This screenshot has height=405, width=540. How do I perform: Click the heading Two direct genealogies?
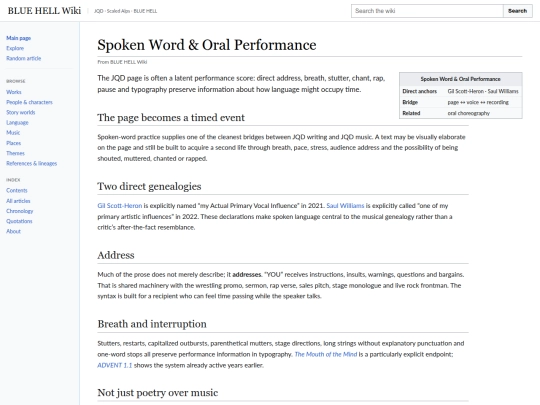(x=149, y=186)
